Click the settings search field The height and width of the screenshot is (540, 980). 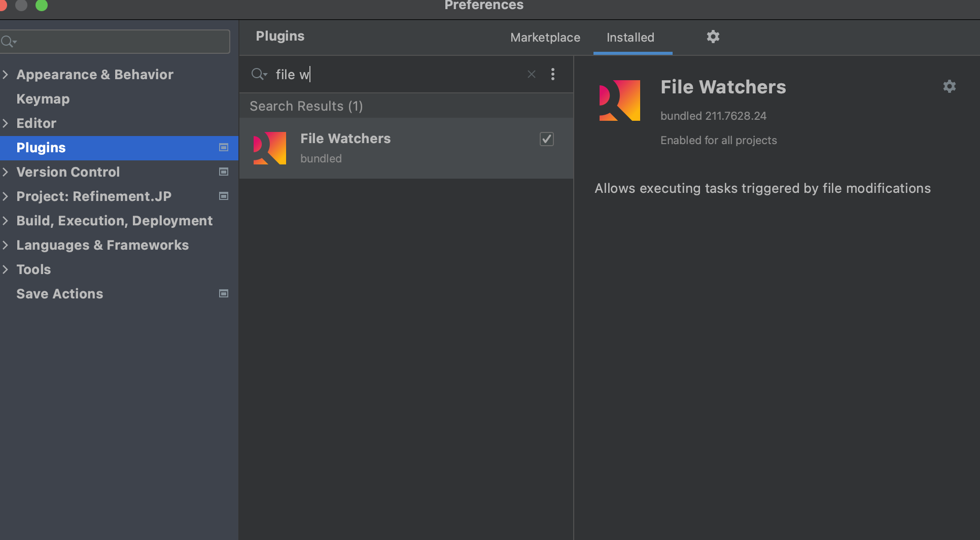(x=115, y=42)
